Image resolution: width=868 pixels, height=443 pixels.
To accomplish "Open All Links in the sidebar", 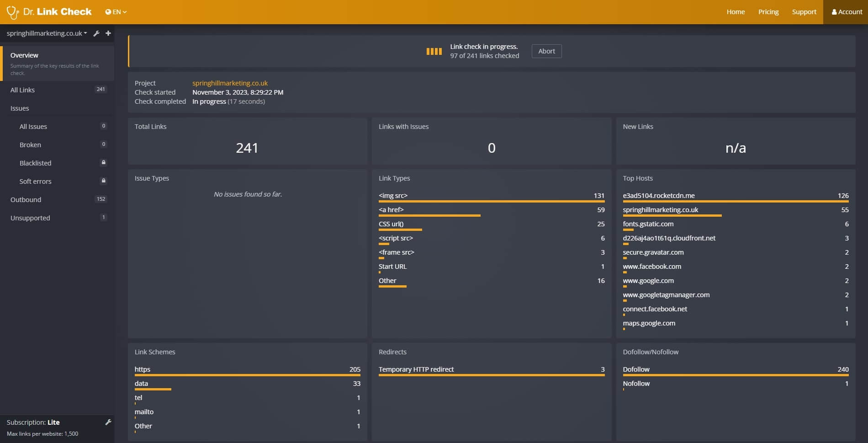I will click(58, 90).
